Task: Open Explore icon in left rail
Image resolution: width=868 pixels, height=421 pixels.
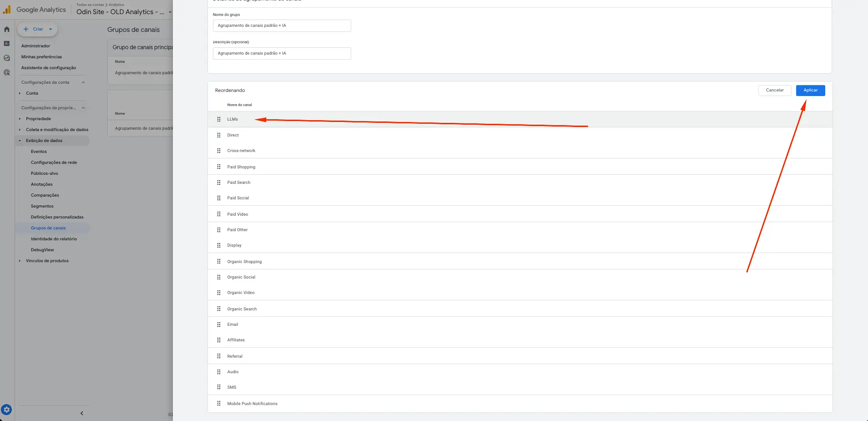Action: pos(7,58)
